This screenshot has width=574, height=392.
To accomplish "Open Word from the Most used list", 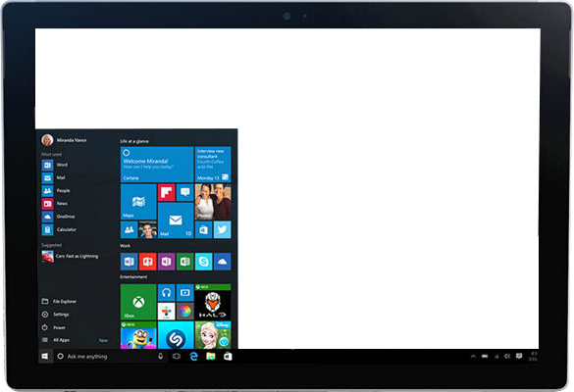I will [55, 165].
